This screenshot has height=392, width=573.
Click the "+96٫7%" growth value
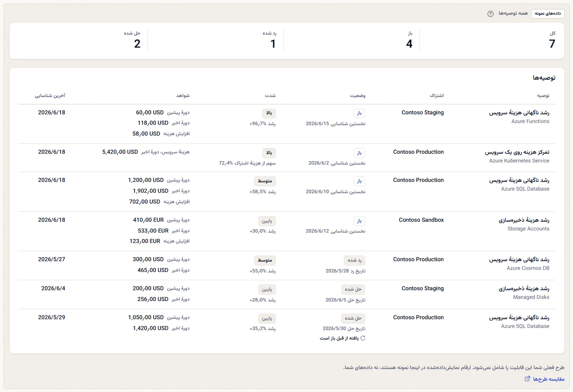[258, 124]
